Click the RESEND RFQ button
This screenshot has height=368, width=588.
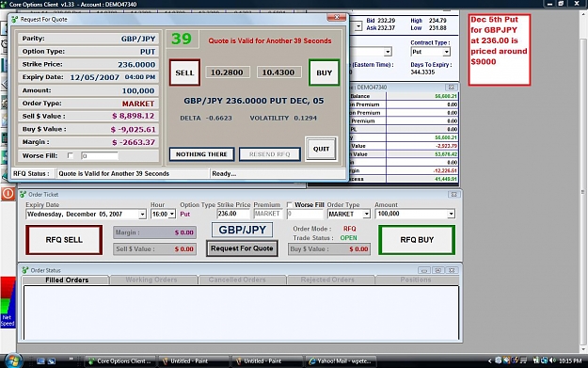pos(270,154)
